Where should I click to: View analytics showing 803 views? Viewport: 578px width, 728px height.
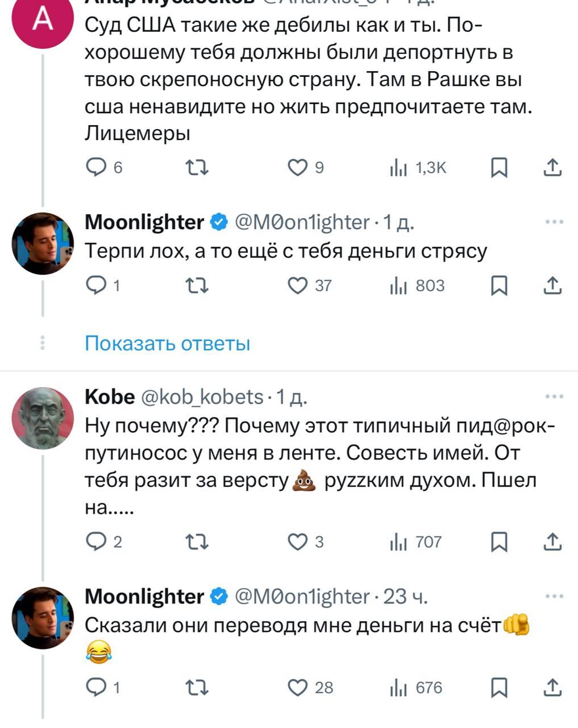click(417, 286)
